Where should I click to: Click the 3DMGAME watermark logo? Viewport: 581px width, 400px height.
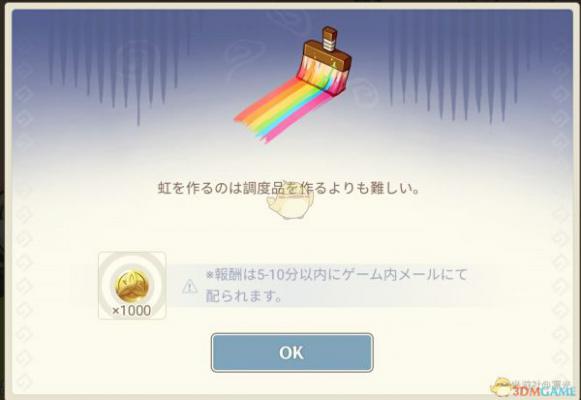coord(544,391)
